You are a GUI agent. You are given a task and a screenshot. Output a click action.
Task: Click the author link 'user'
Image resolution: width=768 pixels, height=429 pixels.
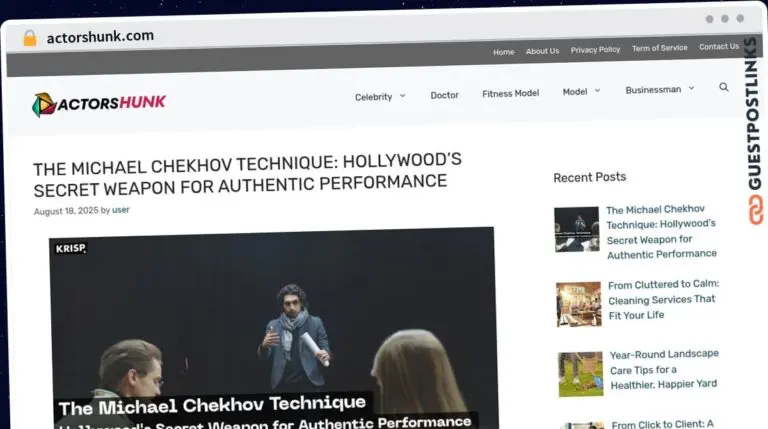120,210
